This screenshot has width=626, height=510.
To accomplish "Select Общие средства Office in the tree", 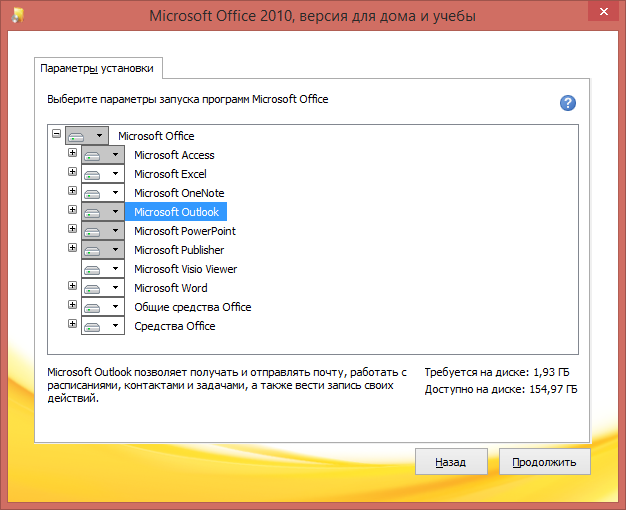I will (x=192, y=307).
